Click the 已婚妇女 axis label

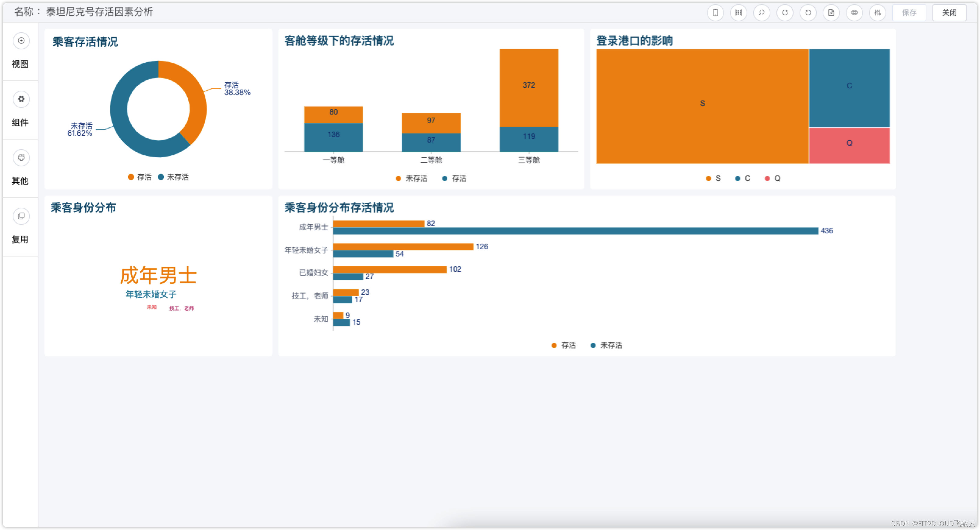(x=314, y=273)
